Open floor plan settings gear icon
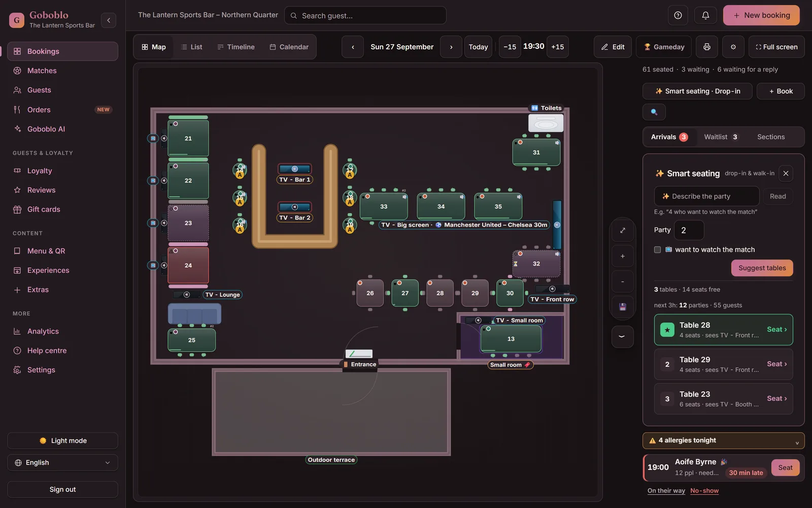 tap(733, 47)
